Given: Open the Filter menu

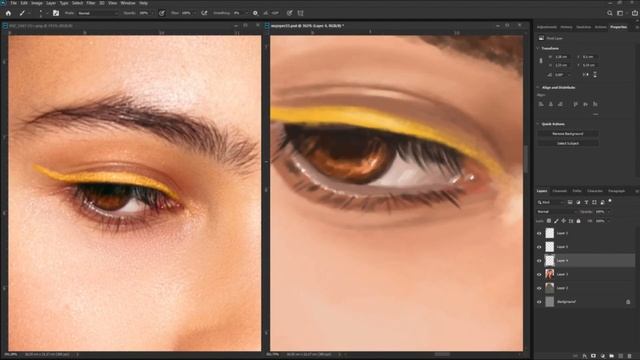Looking at the screenshot, I should 91,3.
